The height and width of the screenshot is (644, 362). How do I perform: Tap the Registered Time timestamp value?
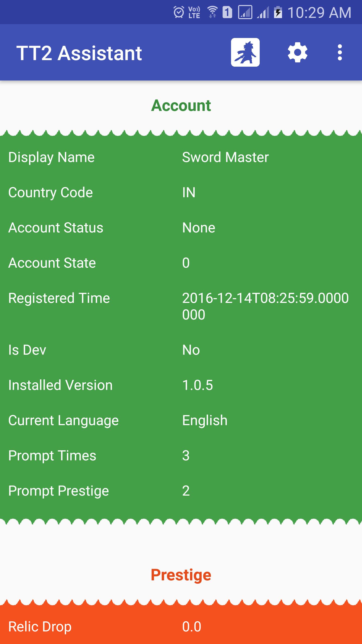coord(265,306)
